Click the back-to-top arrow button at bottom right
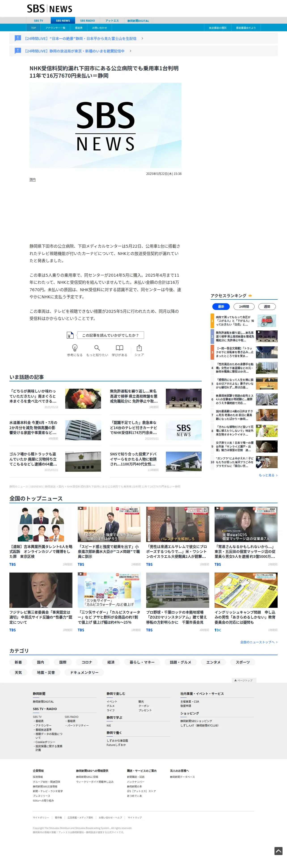The height and width of the screenshot is (868, 287). pos(278,851)
